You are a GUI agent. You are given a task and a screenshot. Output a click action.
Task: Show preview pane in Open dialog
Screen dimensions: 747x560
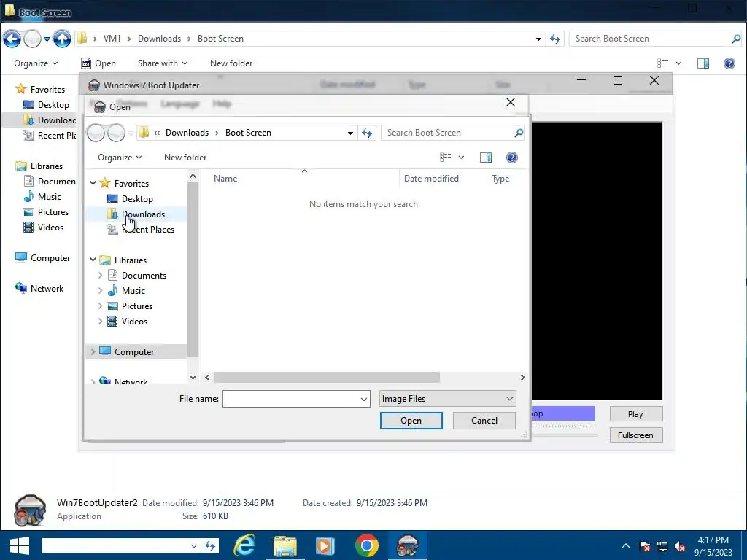tap(485, 157)
